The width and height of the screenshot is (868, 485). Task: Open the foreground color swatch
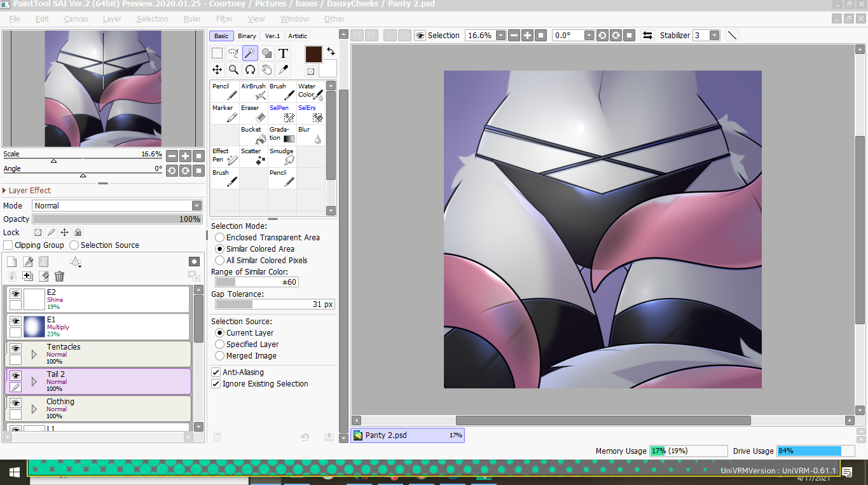coord(313,55)
